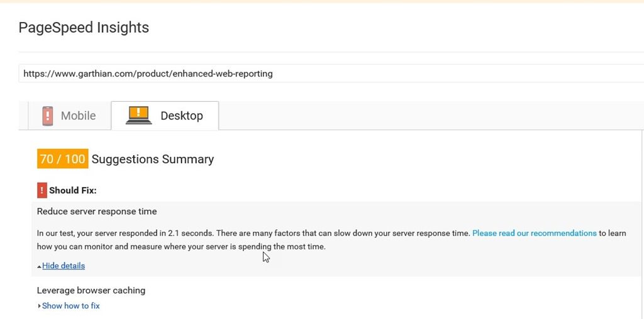Click the orange laptop icon in Desktop tab

click(138, 115)
